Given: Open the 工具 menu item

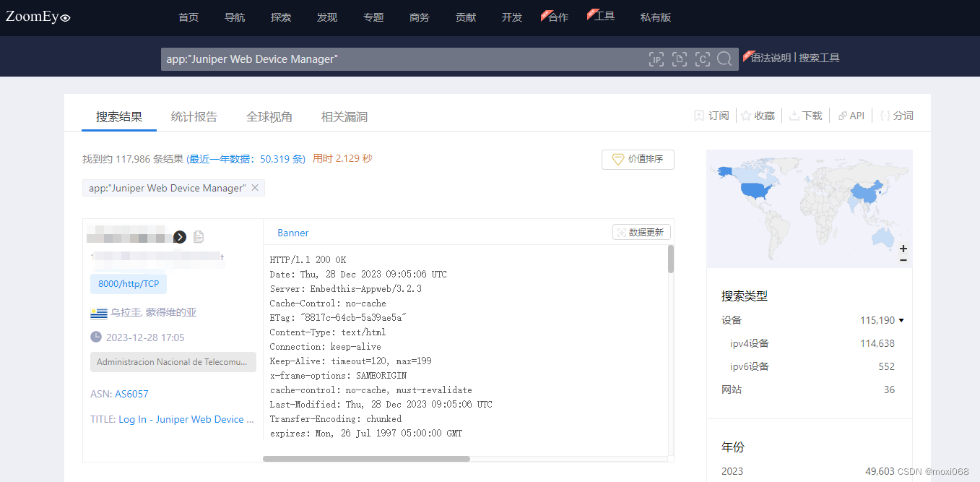Looking at the screenshot, I should 604,16.
